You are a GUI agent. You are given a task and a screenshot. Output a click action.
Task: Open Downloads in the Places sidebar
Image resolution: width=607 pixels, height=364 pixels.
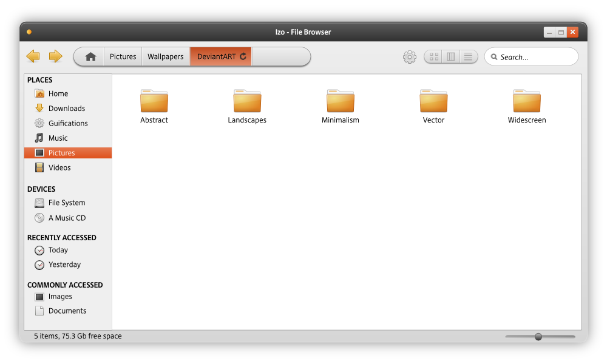pyautogui.click(x=66, y=109)
